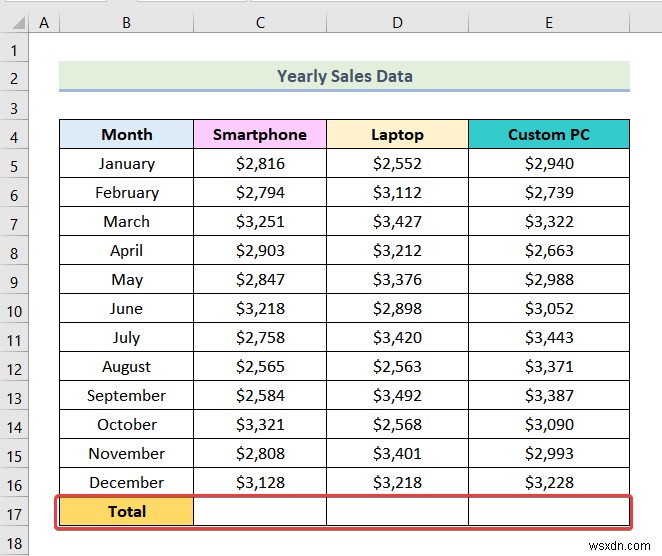Click the Yearly Sales Data title cell
662x556 pixels.
344,76
